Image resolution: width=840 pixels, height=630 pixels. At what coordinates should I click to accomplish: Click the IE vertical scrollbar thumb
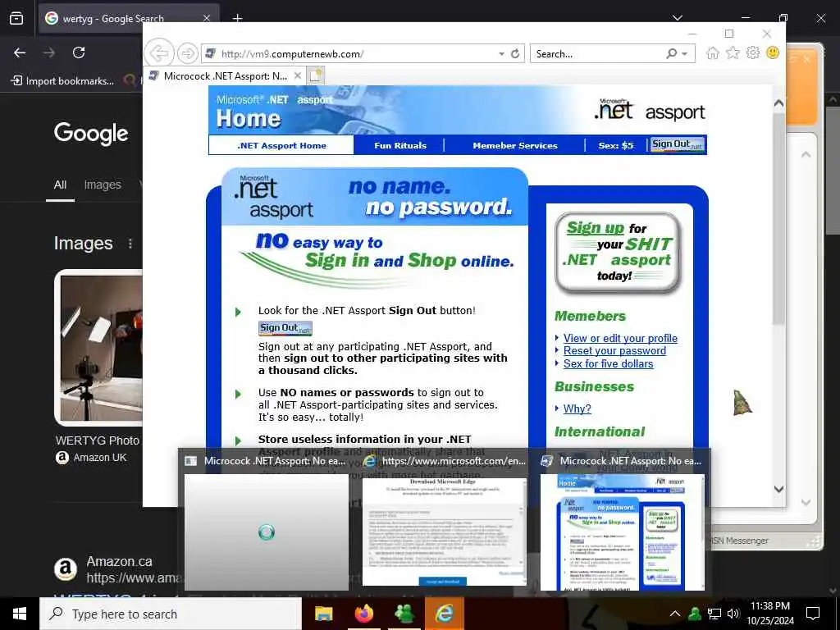coord(778,218)
